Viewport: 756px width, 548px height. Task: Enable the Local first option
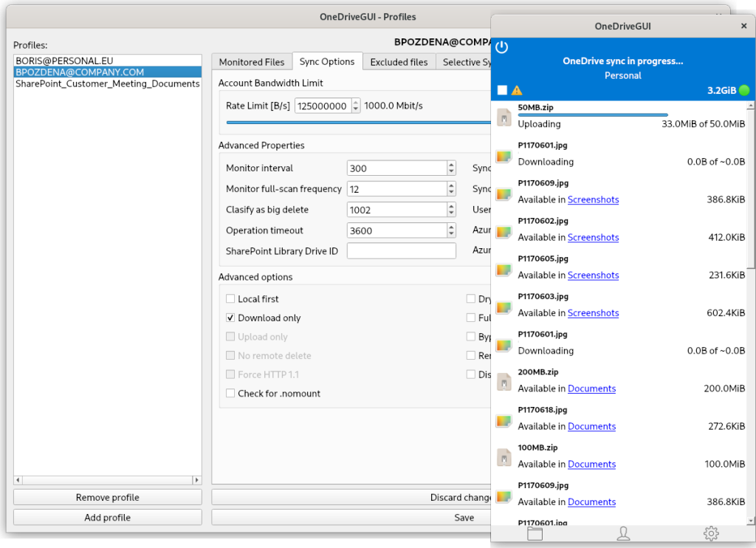point(230,298)
